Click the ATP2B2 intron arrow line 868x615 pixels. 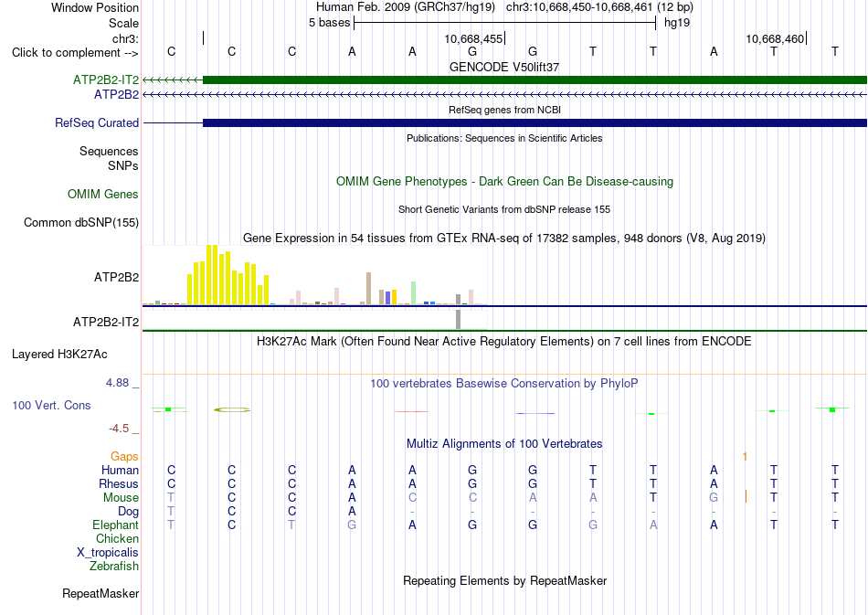(x=504, y=95)
